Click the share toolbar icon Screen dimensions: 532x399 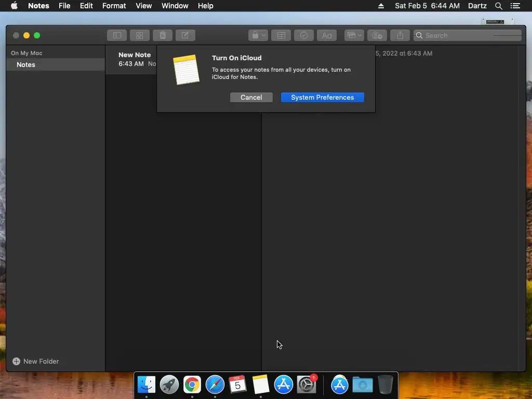(400, 35)
